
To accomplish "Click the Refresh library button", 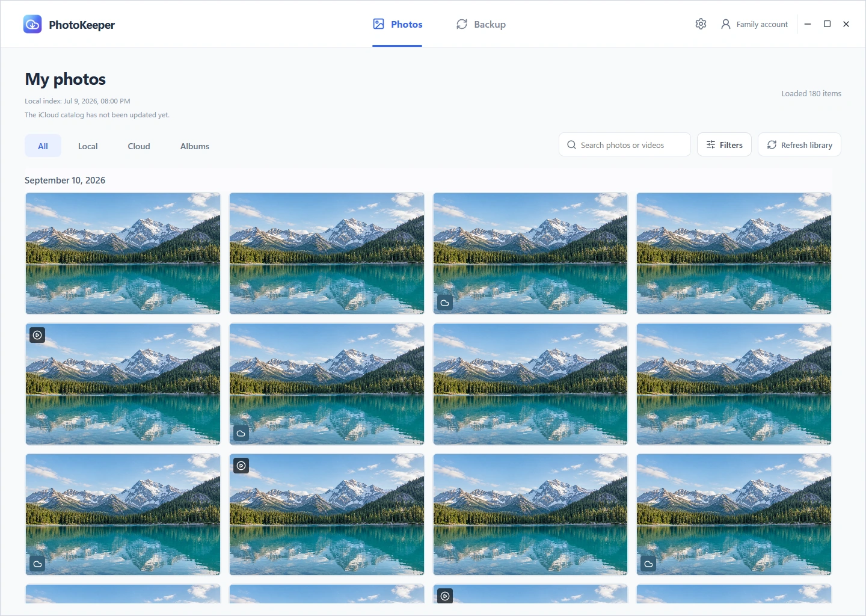I will (x=799, y=144).
